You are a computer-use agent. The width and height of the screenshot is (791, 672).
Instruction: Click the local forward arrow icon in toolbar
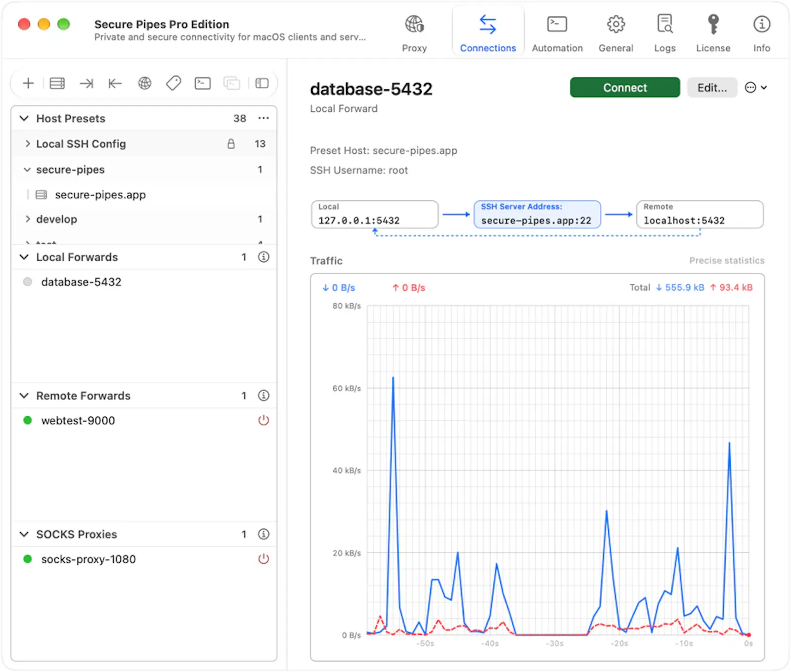[87, 83]
